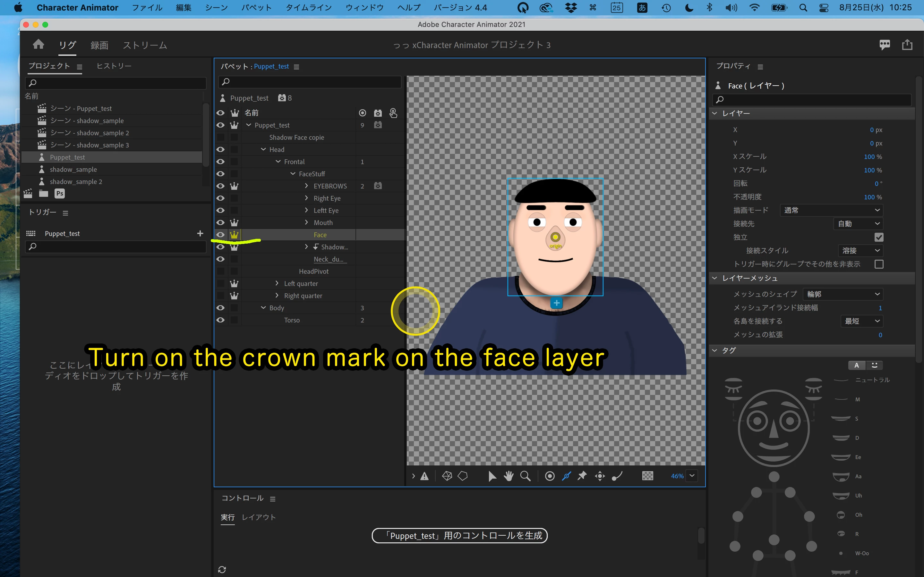
Task: Open the タイムライン menu
Action: tap(309, 8)
